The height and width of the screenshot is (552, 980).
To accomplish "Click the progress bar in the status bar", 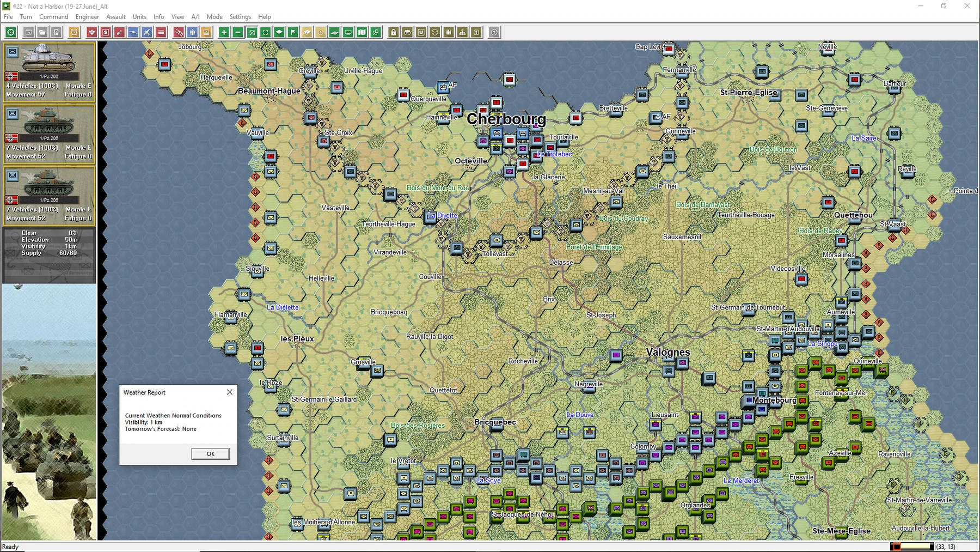I will [913, 547].
